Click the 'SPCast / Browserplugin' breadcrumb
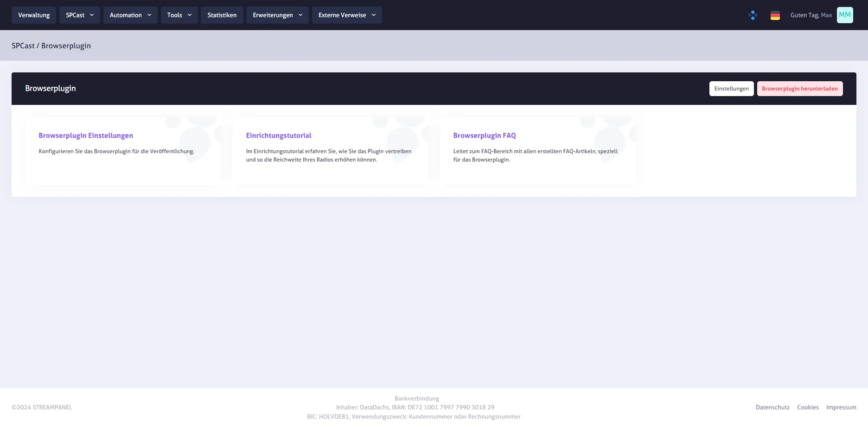 (x=51, y=45)
